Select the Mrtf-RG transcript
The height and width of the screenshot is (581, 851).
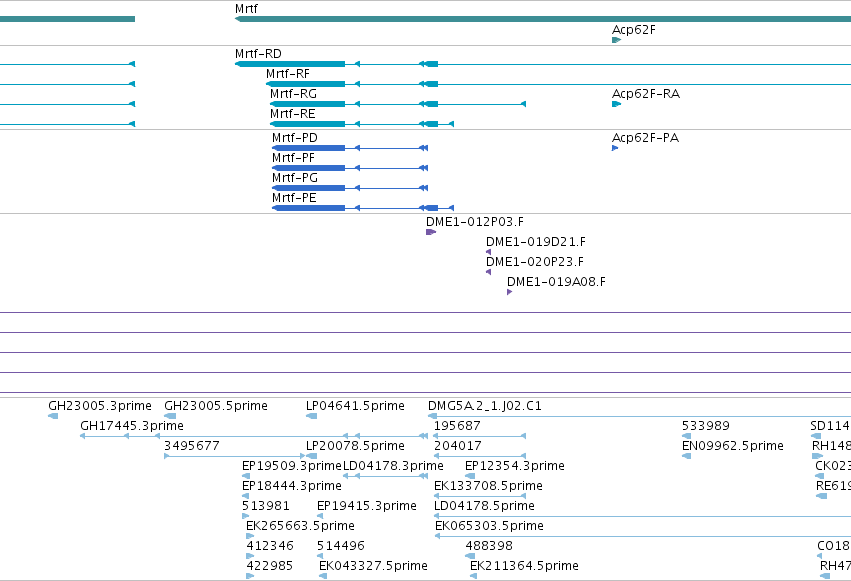point(398,104)
